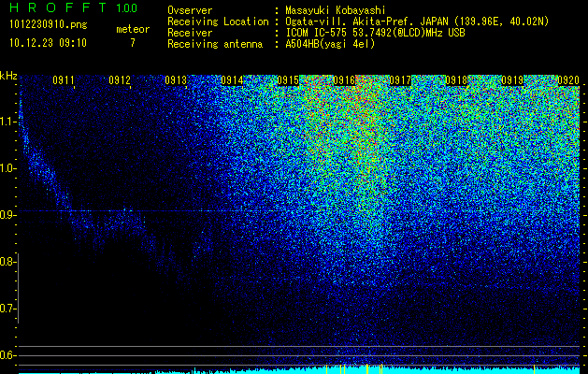Click the date stamp 10.12.23 09:10
The image size is (588, 374).
tap(48, 43)
